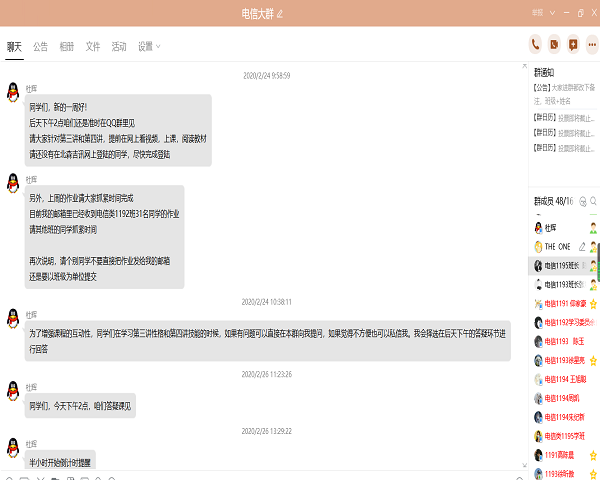This screenshot has height=480, width=600.
Task: Select member 杜辉 in member list
Action: point(563,228)
